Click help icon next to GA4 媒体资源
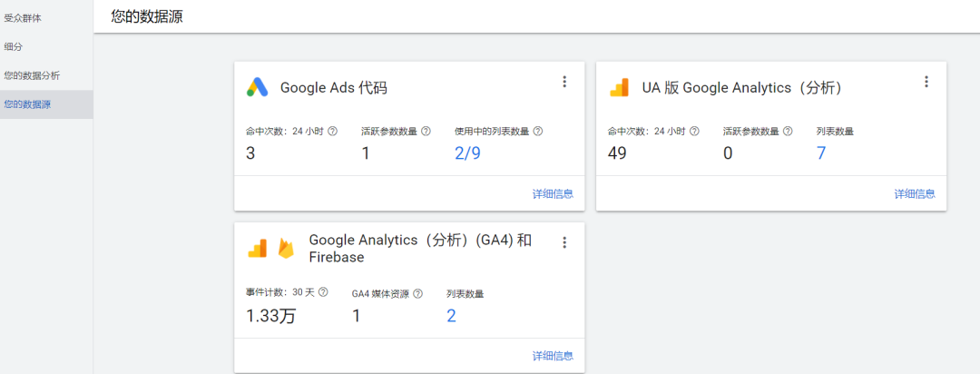 [x=417, y=294]
